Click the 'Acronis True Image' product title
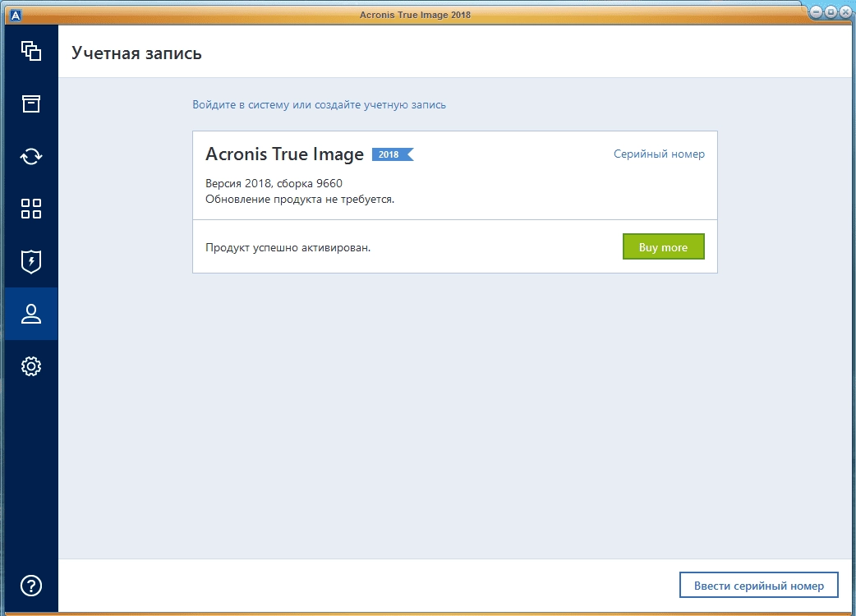The height and width of the screenshot is (616, 856). pyautogui.click(x=284, y=154)
